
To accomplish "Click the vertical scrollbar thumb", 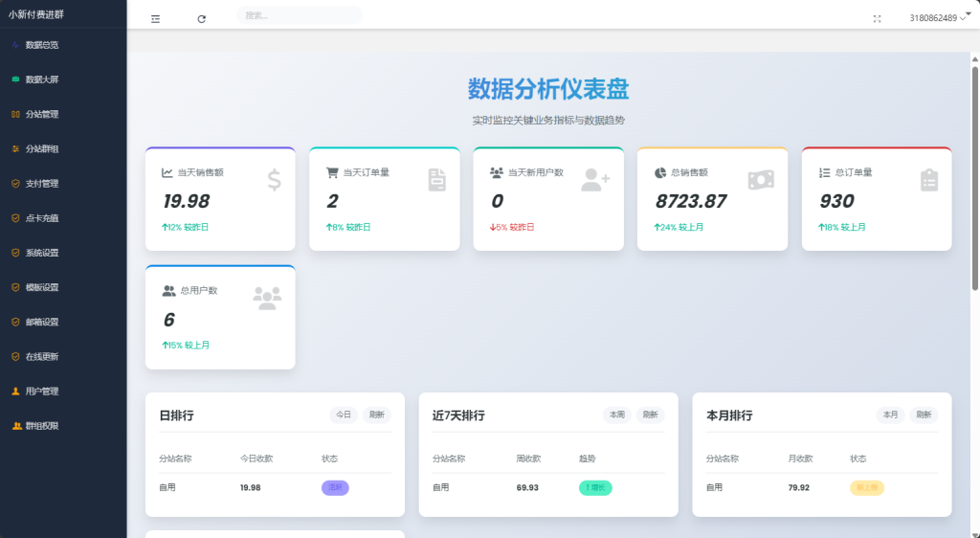I will (x=975, y=178).
